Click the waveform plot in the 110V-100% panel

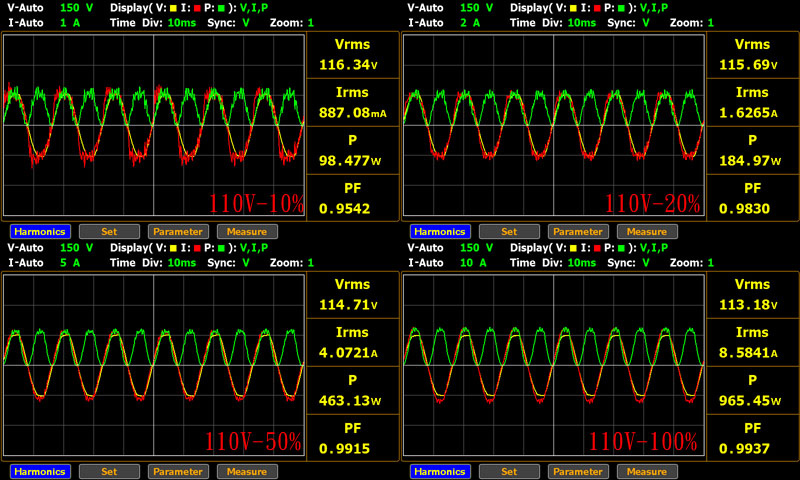(x=554, y=365)
